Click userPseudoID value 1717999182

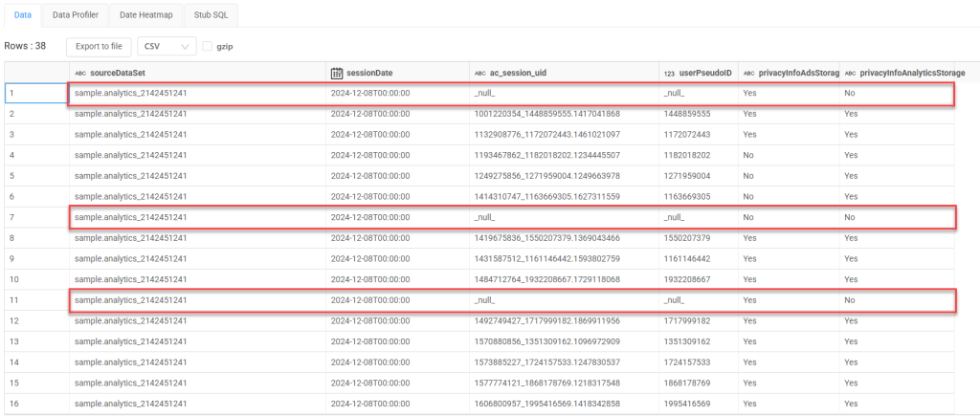click(698, 320)
